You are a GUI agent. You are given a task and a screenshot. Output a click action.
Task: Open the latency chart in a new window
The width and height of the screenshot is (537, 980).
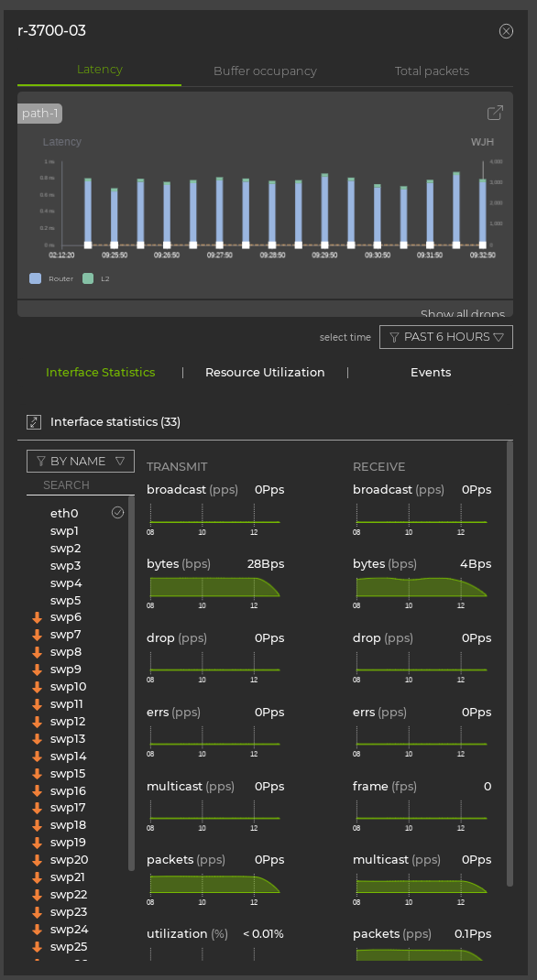[495, 113]
